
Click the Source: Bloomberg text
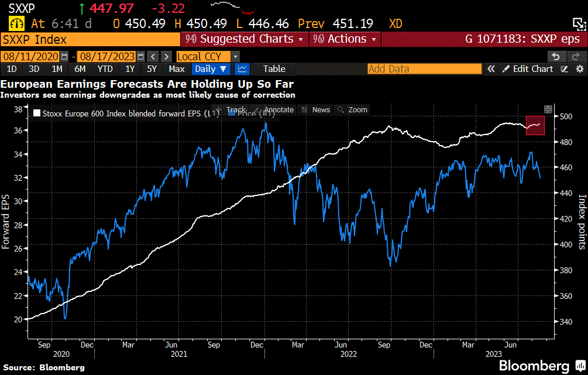point(44,367)
